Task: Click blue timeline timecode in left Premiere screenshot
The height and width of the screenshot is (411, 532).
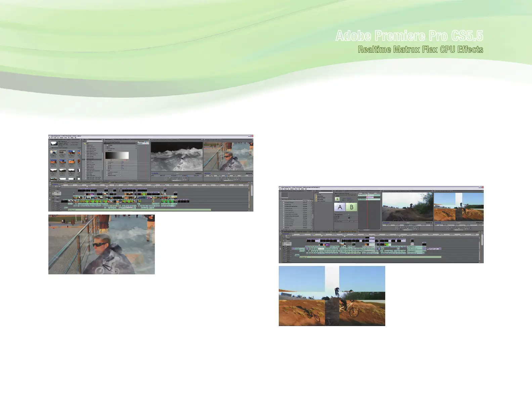Action: pyautogui.click(x=55, y=184)
